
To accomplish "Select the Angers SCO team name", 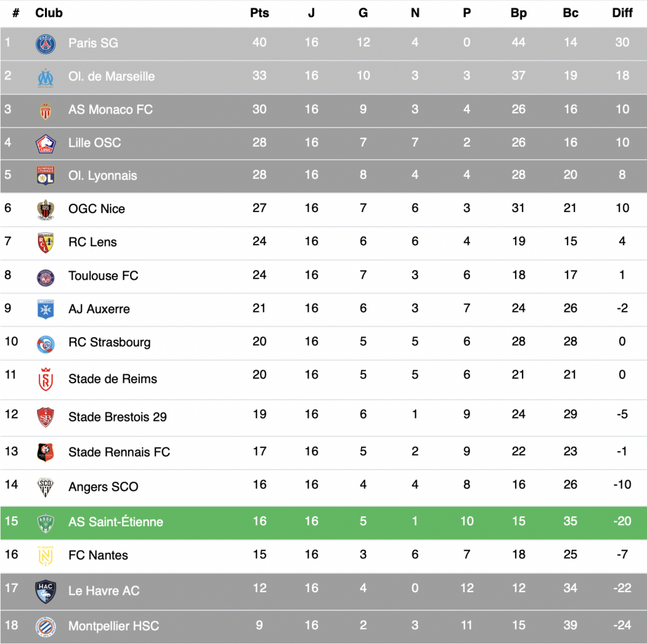I will (103, 486).
